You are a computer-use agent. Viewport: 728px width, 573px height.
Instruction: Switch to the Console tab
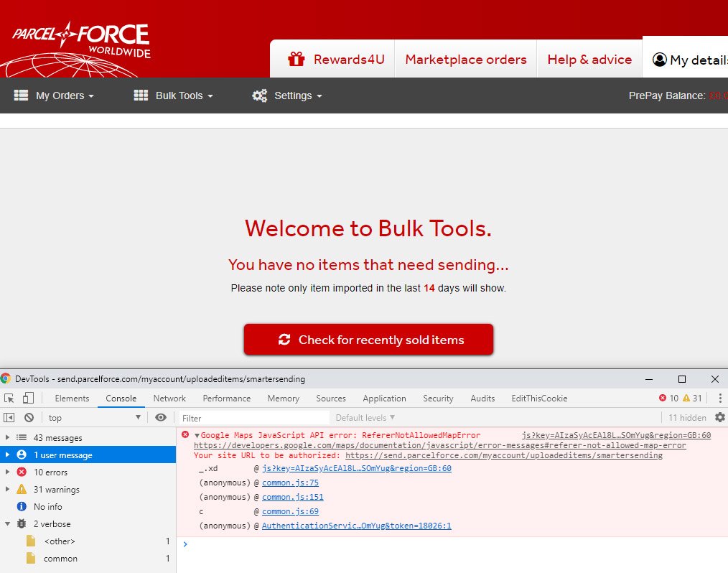pos(121,399)
